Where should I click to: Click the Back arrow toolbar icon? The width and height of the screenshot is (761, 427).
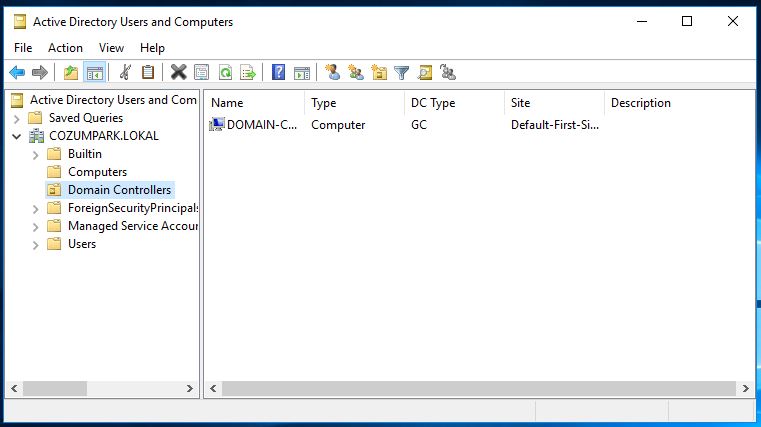[x=17, y=72]
